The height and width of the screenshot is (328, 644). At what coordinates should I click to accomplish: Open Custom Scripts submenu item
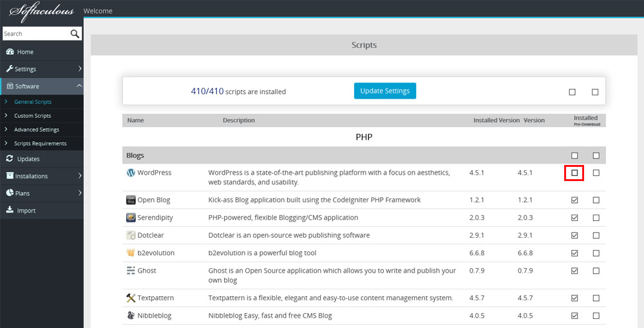tap(32, 115)
